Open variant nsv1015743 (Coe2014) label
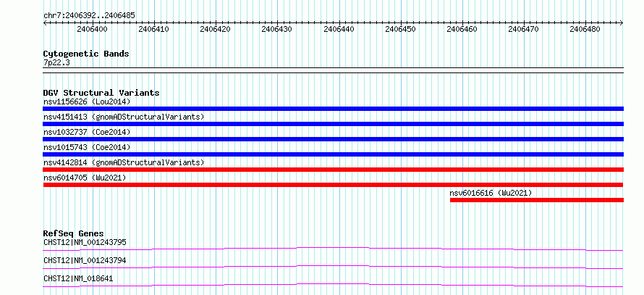 [x=87, y=147]
